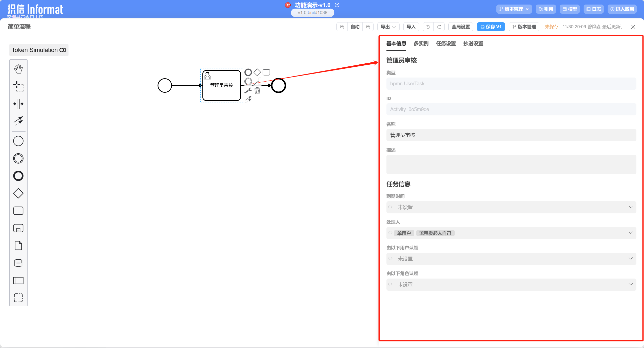Create a gateway diamond from palette

coord(18,193)
